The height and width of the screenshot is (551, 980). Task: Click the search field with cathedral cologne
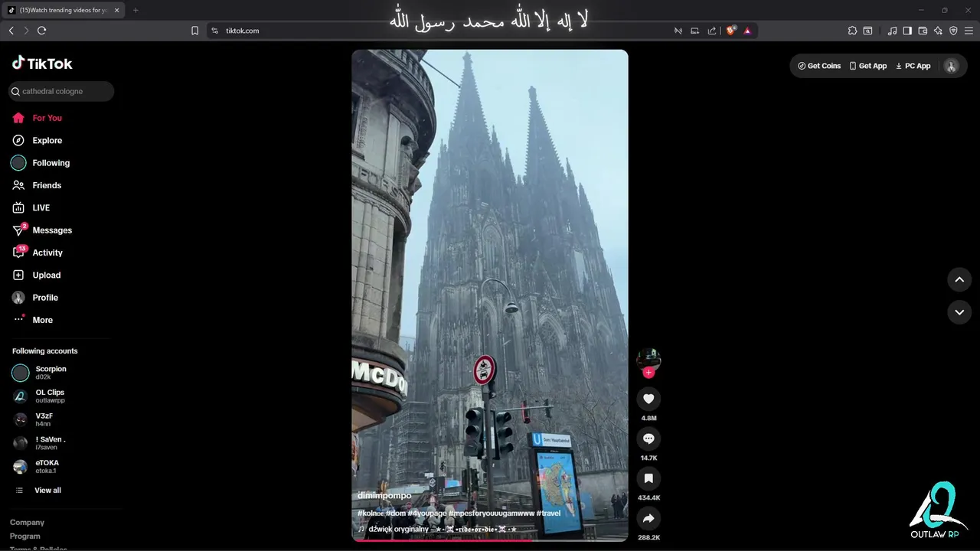[x=61, y=91]
